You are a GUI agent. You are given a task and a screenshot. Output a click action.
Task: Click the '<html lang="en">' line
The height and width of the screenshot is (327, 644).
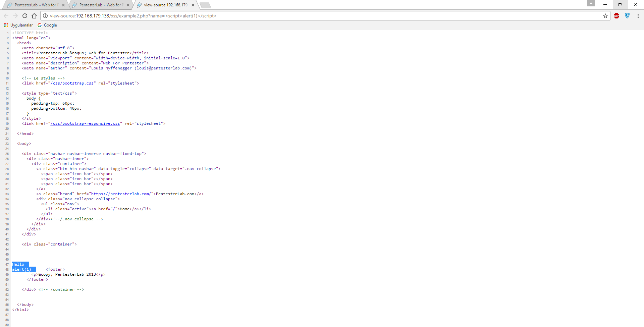tap(31, 38)
